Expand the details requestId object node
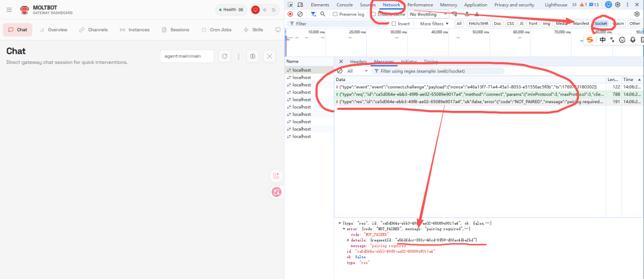Screen dimensions: 644x279 [348, 240]
